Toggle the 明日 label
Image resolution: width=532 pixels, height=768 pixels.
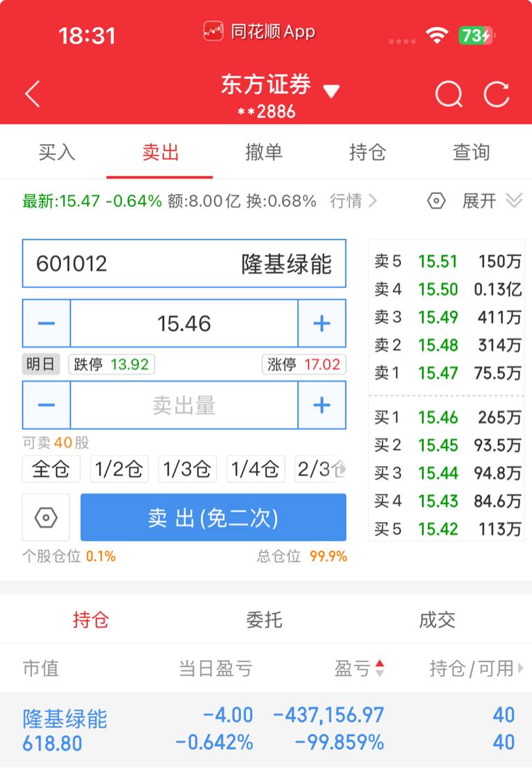(x=41, y=364)
